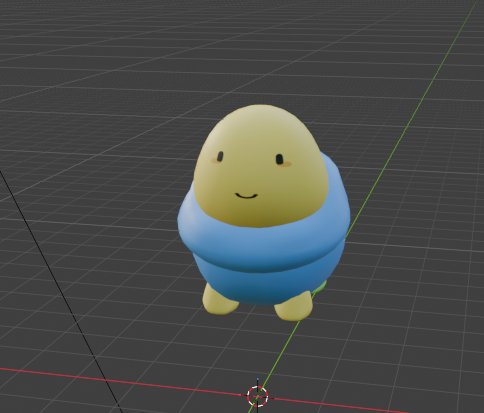The width and height of the screenshot is (484, 413).
Task: Click the 3D cursor at the world origin
Action: click(x=258, y=396)
